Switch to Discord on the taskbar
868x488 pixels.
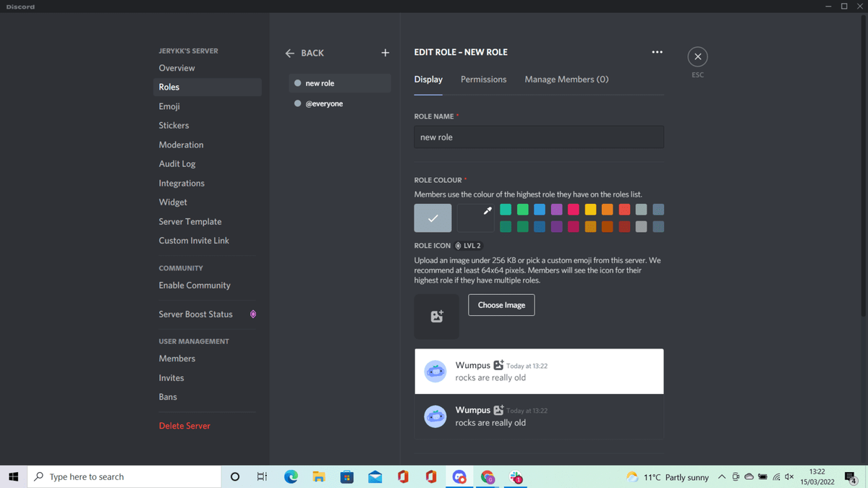coord(459,476)
